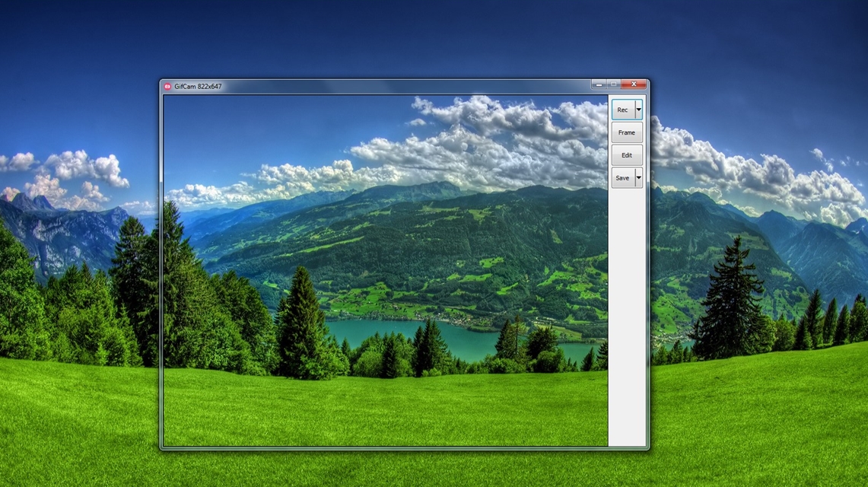Screen dimensions: 868x487
Task: Maximize the GifCam window
Action: [613, 84]
